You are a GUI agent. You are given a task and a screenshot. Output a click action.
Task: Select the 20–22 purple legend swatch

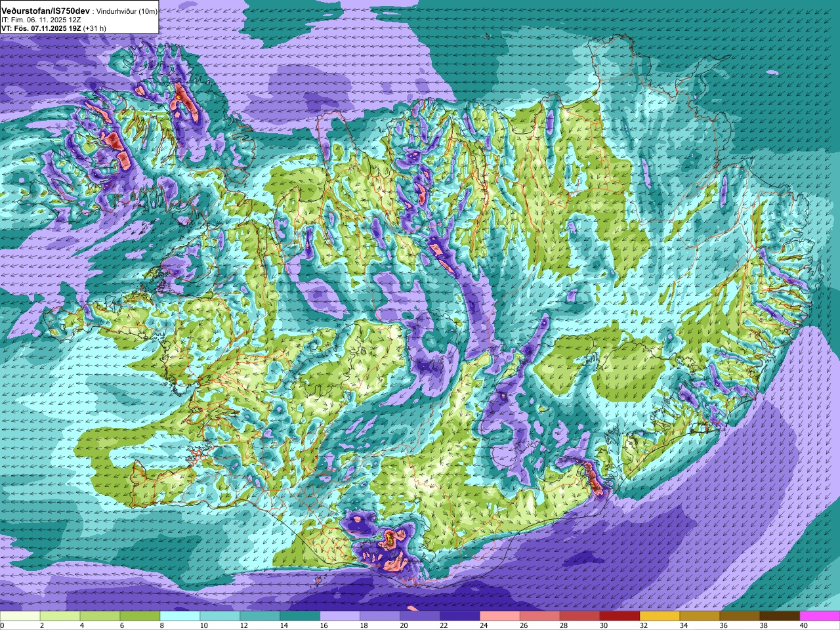pos(420,616)
